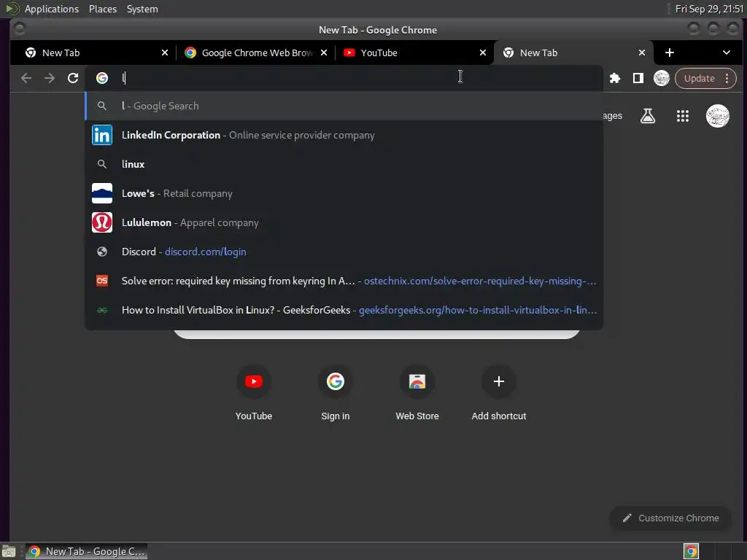Select the Lululemon apparel company suggestion
The width and height of the screenshot is (747, 560).
344,222
